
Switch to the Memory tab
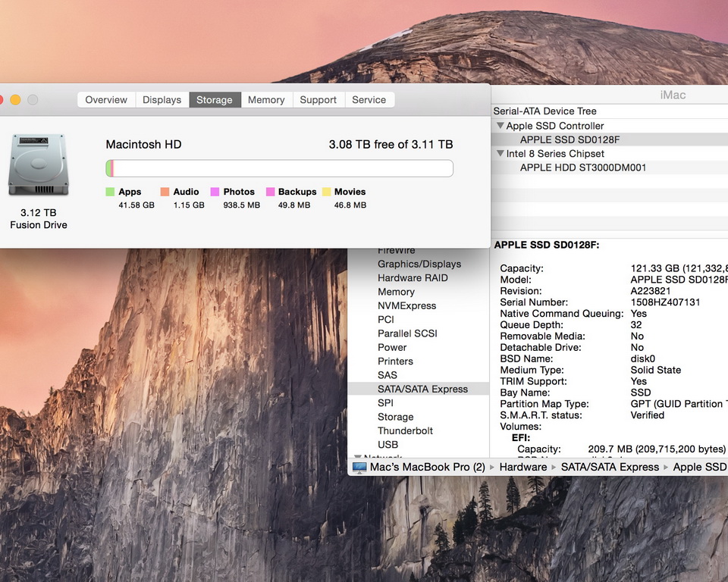266,100
